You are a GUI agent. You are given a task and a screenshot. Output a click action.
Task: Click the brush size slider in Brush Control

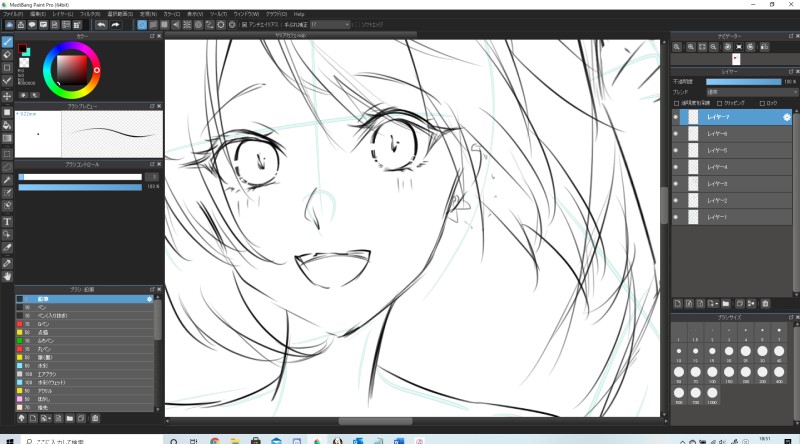coord(80,177)
